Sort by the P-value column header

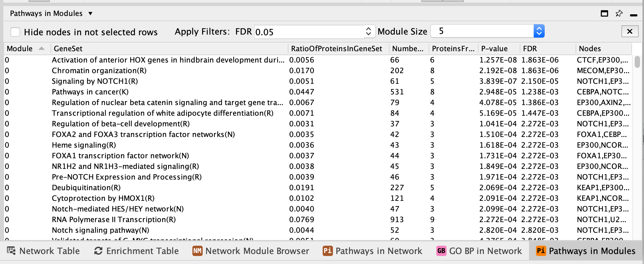[x=499, y=49]
